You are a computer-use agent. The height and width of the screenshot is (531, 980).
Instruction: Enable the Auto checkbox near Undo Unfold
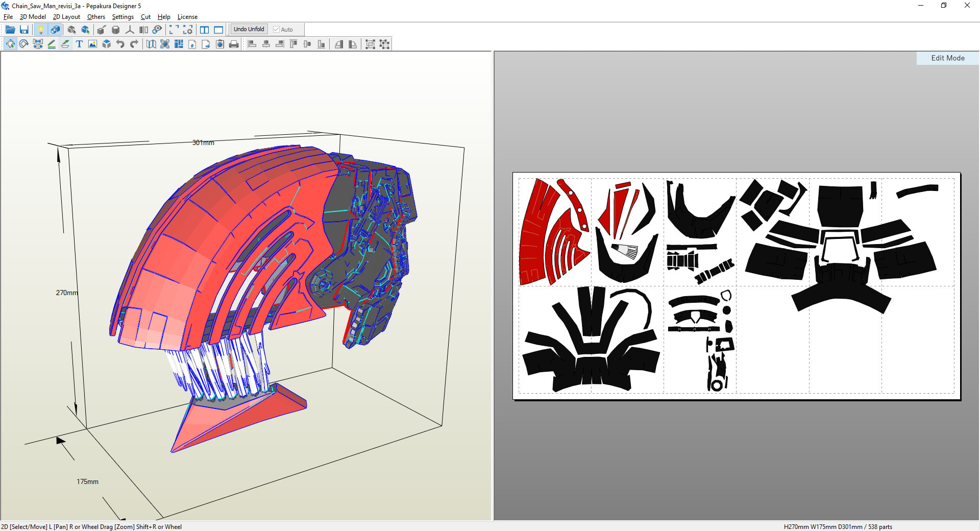276,29
